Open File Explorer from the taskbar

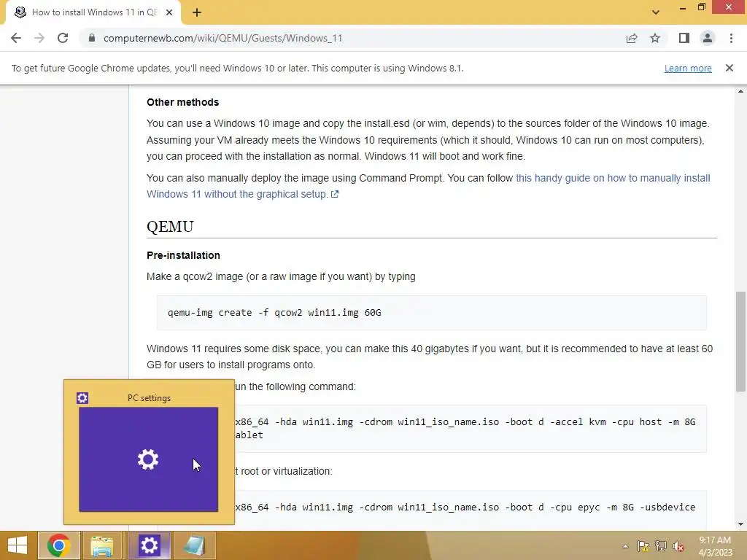coord(102,545)
